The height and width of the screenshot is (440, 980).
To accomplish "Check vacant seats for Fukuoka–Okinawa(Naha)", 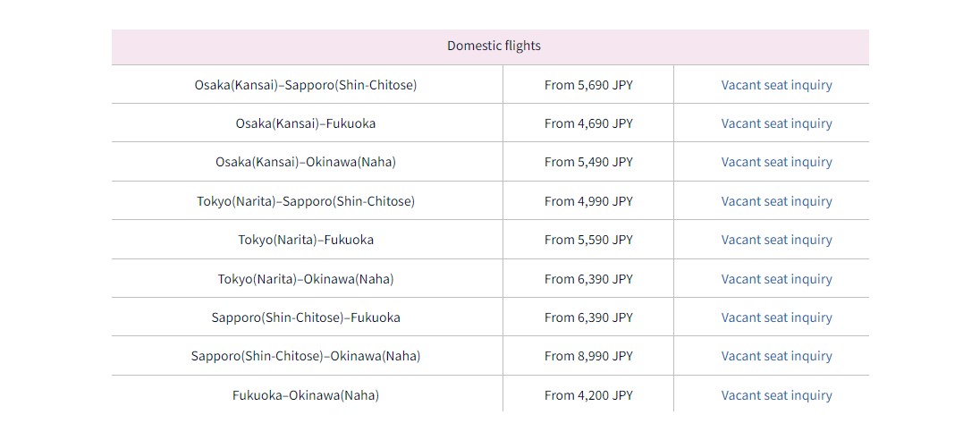I will 776,395.
